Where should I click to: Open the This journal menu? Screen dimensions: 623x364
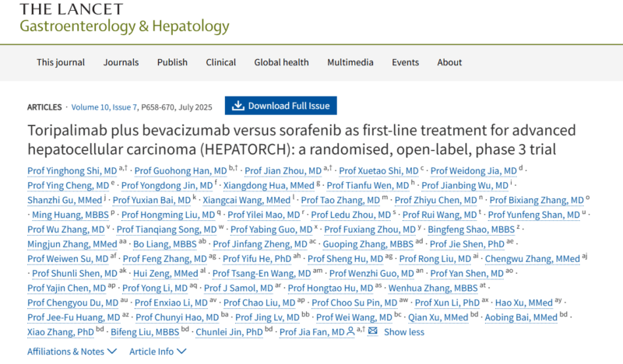[x=61, y=62]
